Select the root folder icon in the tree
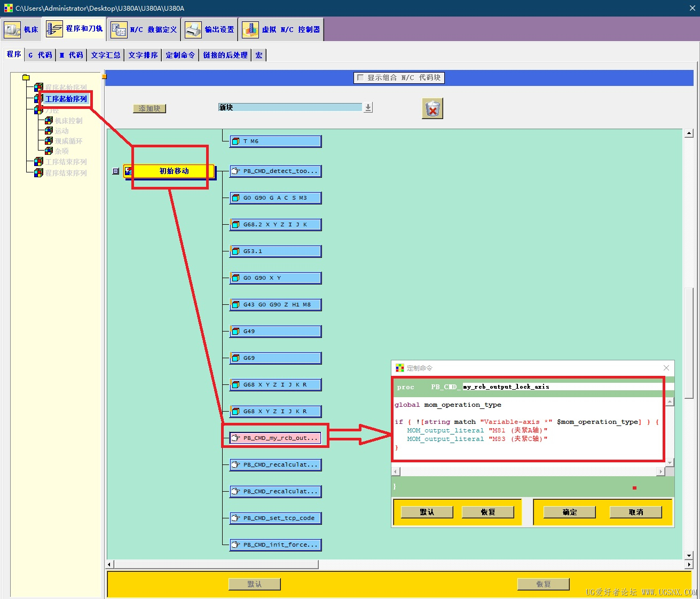This screenshot has width=700, height=599. pos(26,77)
